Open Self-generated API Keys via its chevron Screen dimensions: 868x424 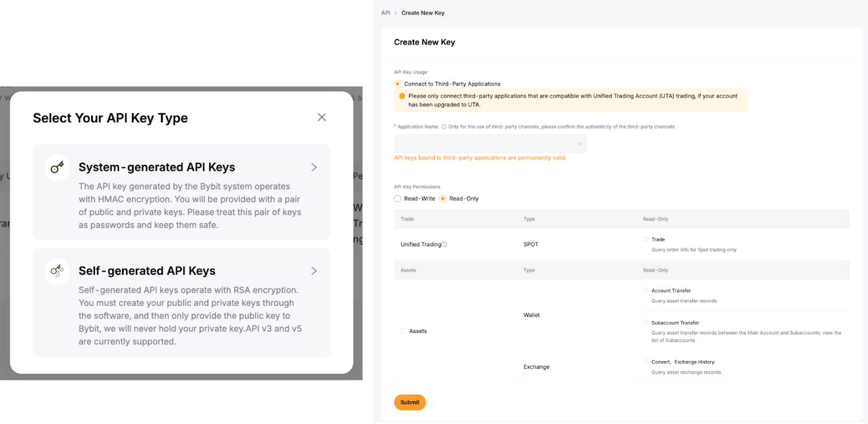314,271
